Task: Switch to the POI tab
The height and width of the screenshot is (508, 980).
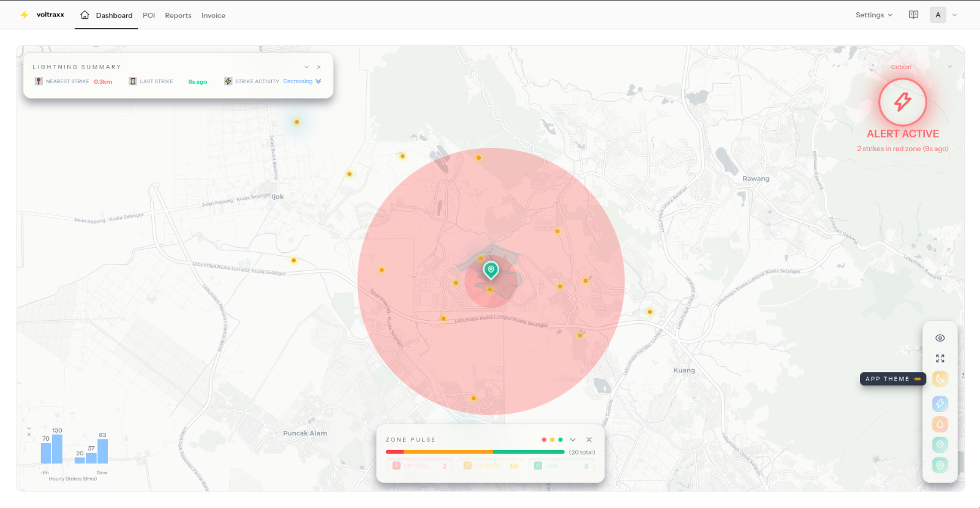Action: tap(149, 15)
